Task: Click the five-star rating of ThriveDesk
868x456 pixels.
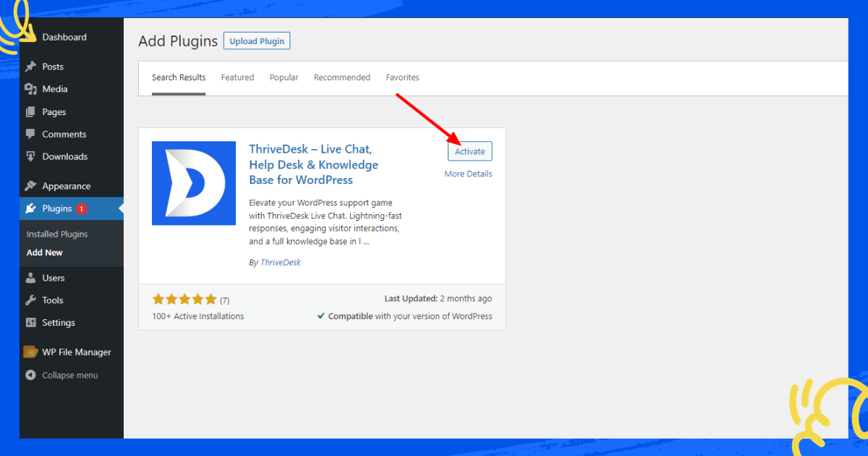Action: [x=184, y=299]
